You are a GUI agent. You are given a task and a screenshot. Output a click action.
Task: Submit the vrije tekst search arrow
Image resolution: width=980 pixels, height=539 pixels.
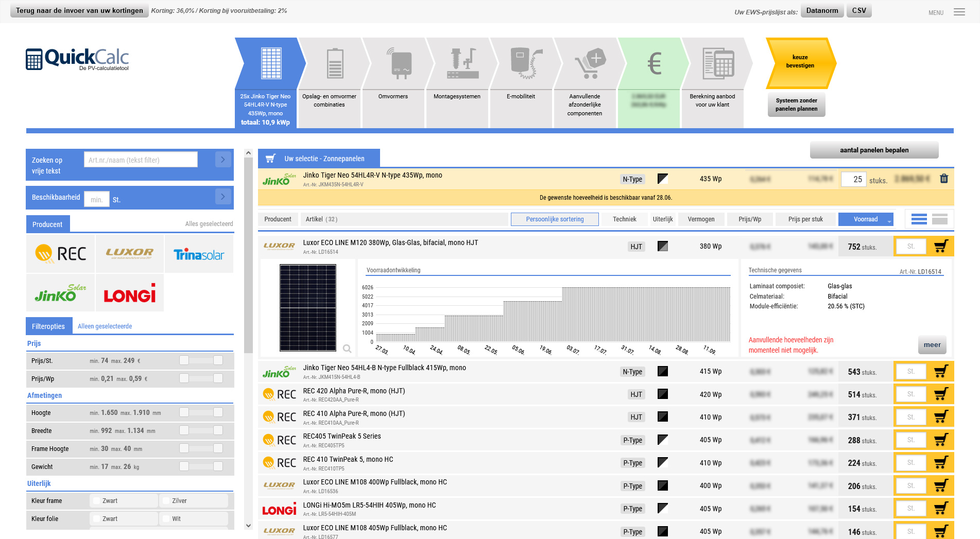pyautogui.click(x=223, y=159)
